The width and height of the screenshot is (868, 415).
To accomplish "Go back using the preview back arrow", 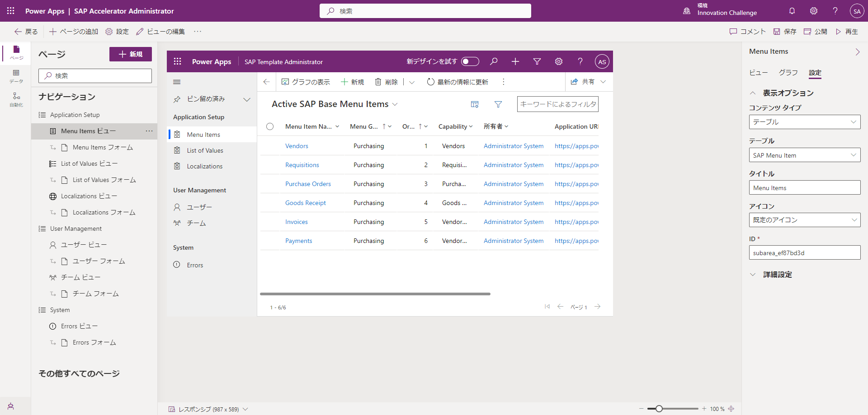I will tap(266, 82).
